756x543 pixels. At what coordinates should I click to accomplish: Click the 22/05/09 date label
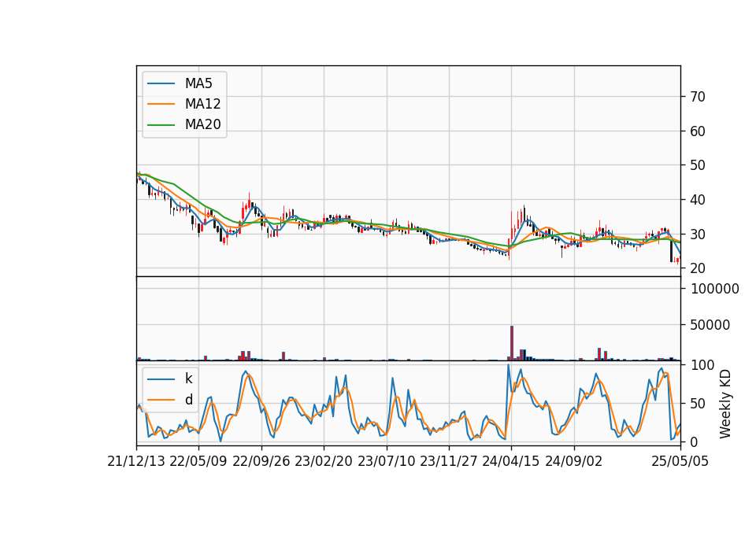coord(198,462)
